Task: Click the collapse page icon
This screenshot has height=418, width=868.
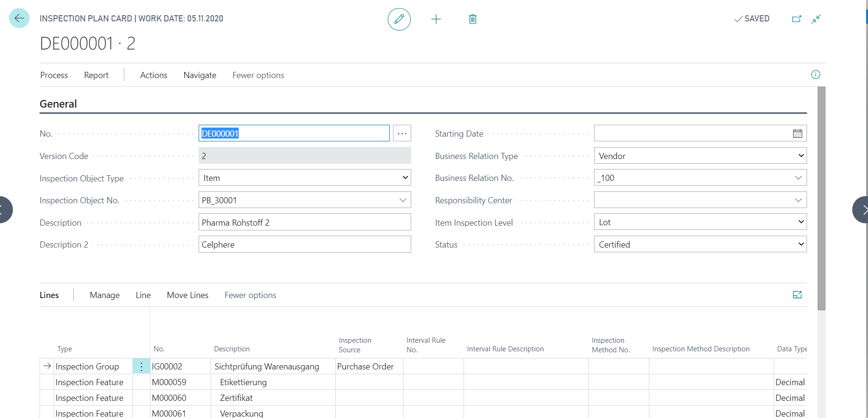Action: tap(816, 19)
